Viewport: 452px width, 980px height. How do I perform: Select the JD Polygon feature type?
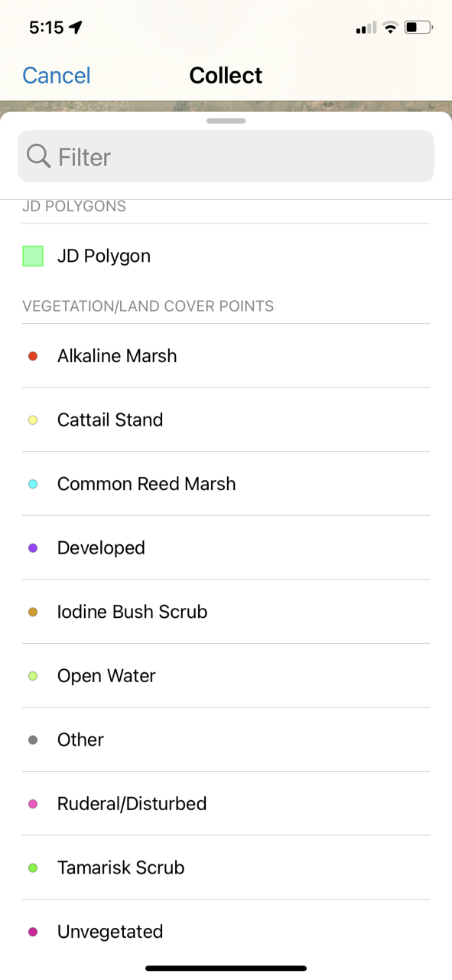104,256
